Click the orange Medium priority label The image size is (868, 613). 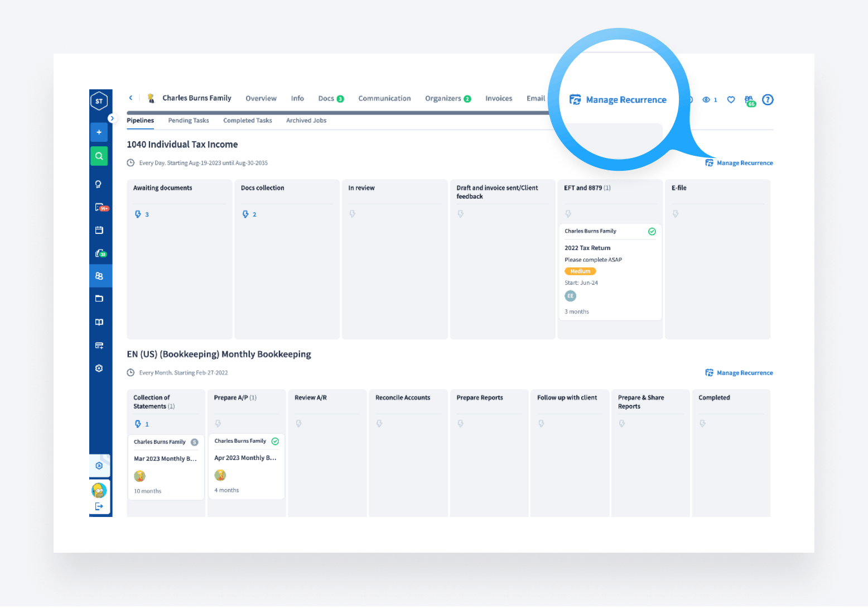pos(580,271)
